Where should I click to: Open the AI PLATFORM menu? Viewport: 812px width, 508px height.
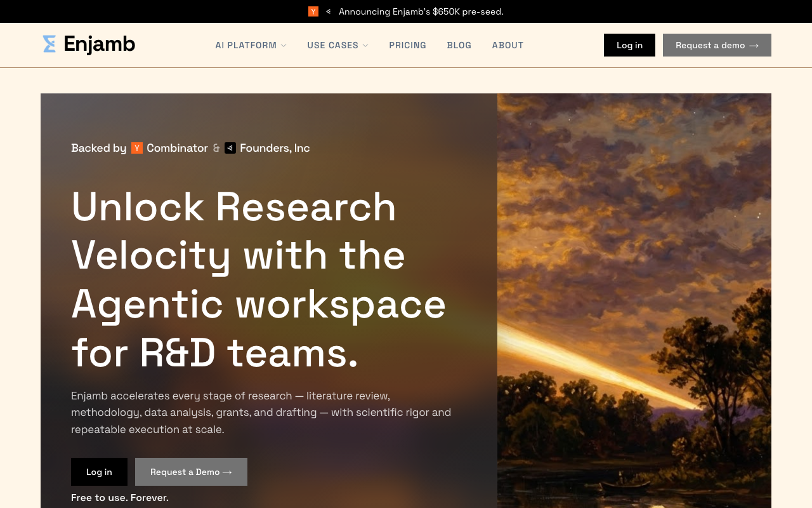[x=251, y=45]
